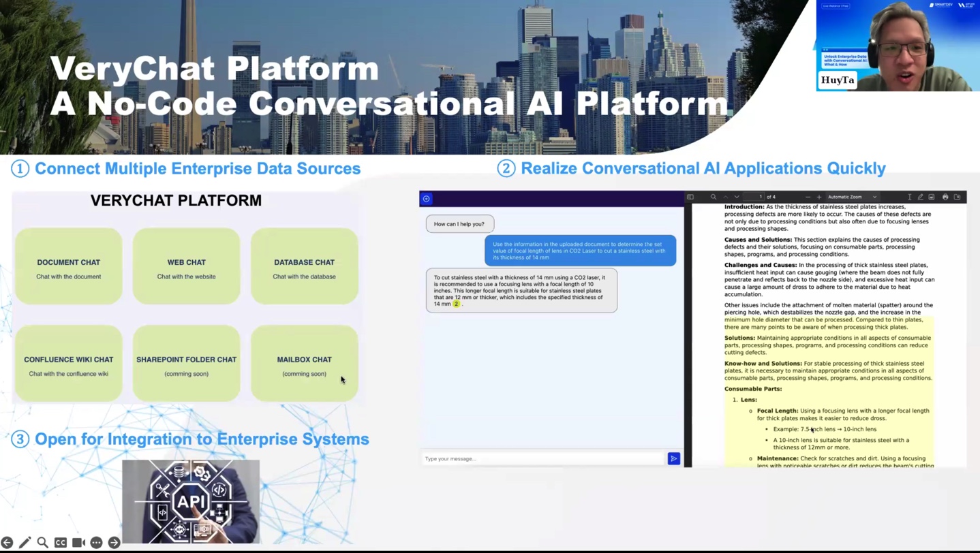Toggle the PDF viewer sidebar

[x=690, y=197]
